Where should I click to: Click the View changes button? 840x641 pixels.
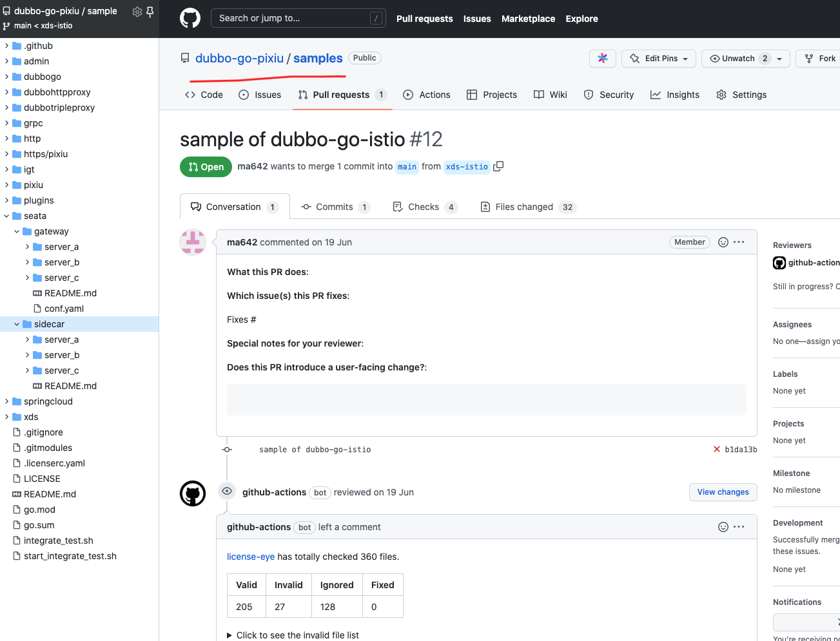click(723, 492)
